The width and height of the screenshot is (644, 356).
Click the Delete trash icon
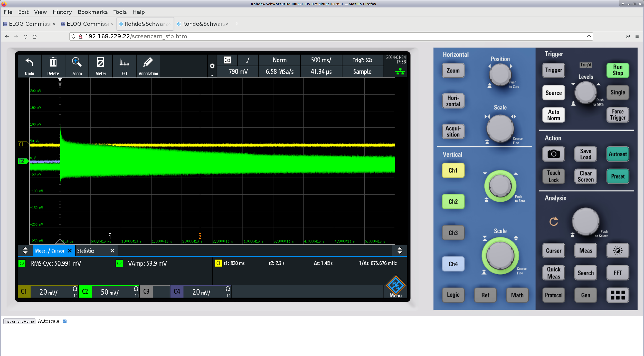[x=53, y=63]
